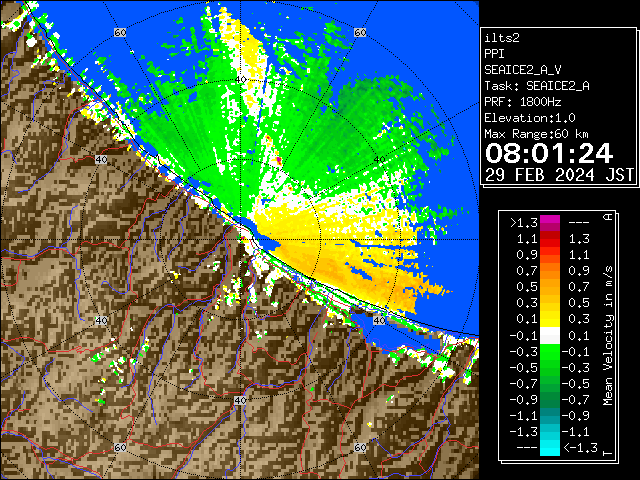Click the "<-1.3" legend label

pyautogui.click(x=581, y=448)
